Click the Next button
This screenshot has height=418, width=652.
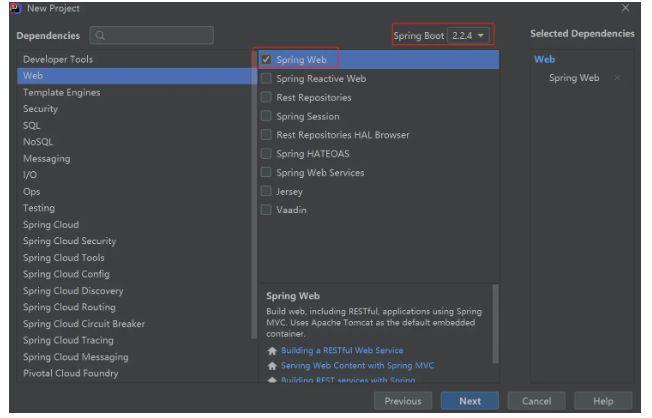tap(470, 401)
